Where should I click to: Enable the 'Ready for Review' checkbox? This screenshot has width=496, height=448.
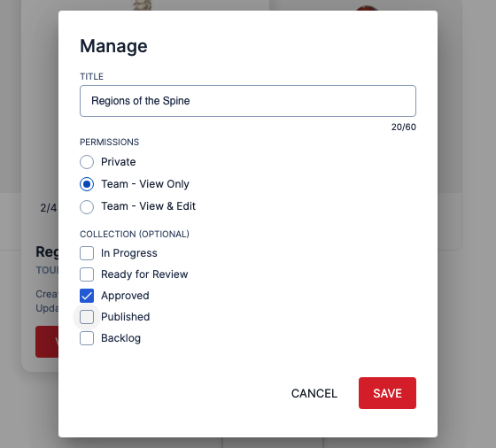pyautogui.click(x=87, y=274)
